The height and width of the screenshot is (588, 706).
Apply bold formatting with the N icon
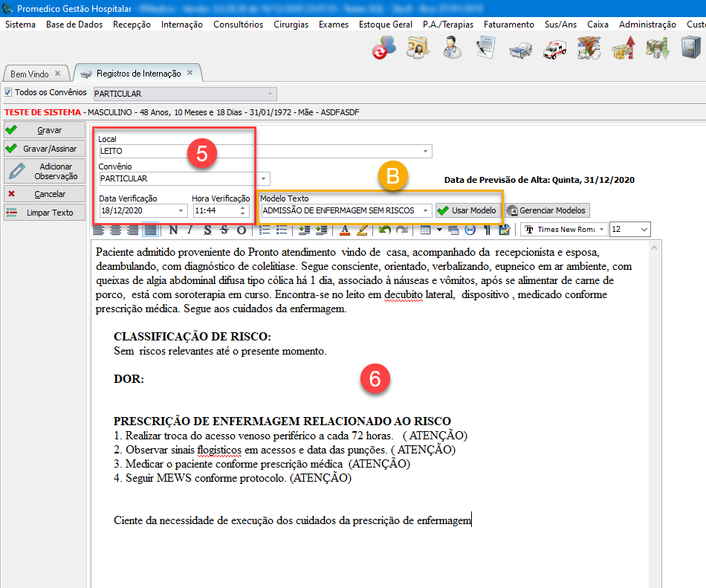(174, 230)
